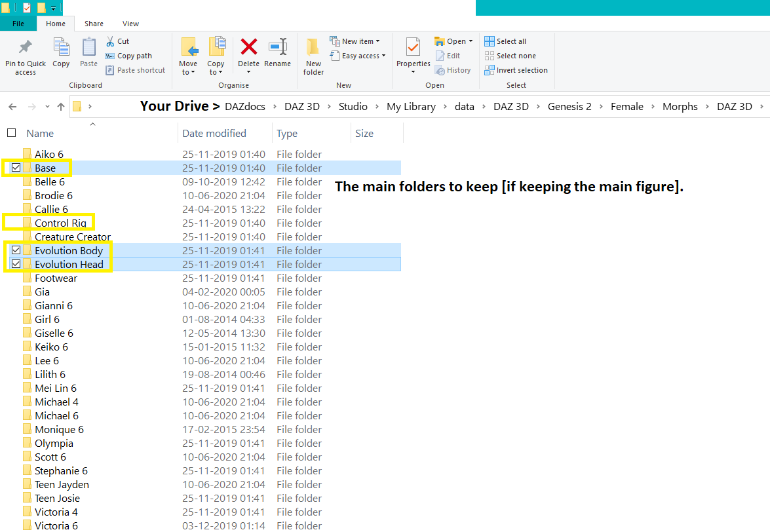The width and height of the screenshot is (770, 532).
Task: Switch to the View ribbon tab
Action: point(130,24)
